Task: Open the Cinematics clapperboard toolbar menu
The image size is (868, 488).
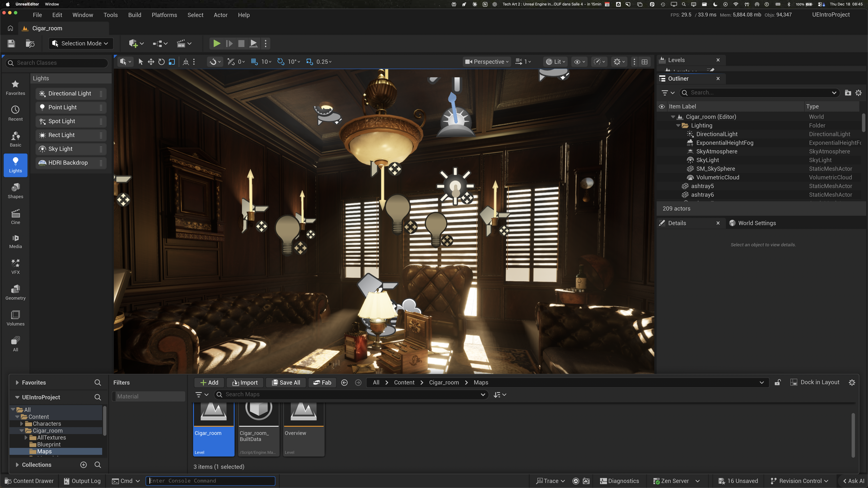Action: [x=184, y=43]
